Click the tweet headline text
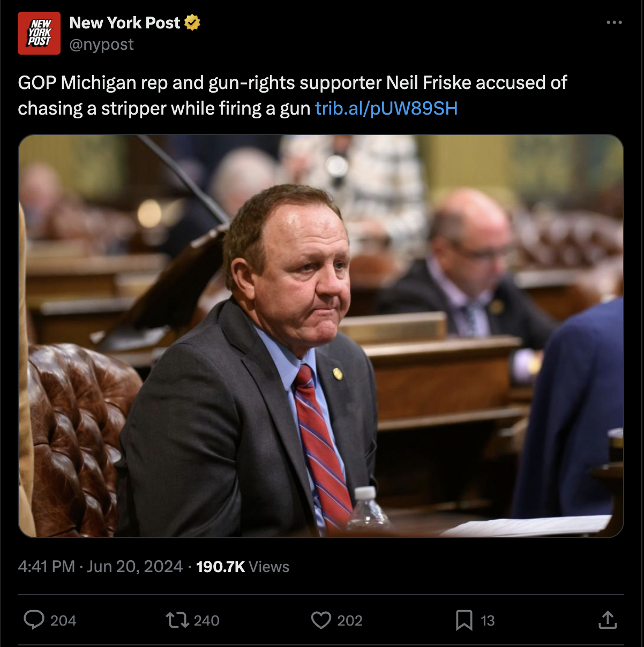This screenshot has height=647, width=644. pyautogui.click(x=293, y=95)
